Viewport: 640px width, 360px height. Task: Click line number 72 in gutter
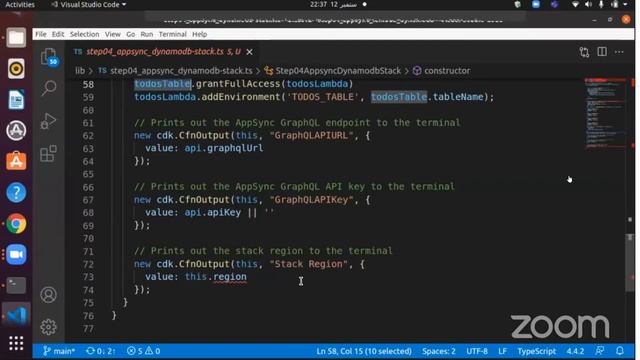[88, 264]
